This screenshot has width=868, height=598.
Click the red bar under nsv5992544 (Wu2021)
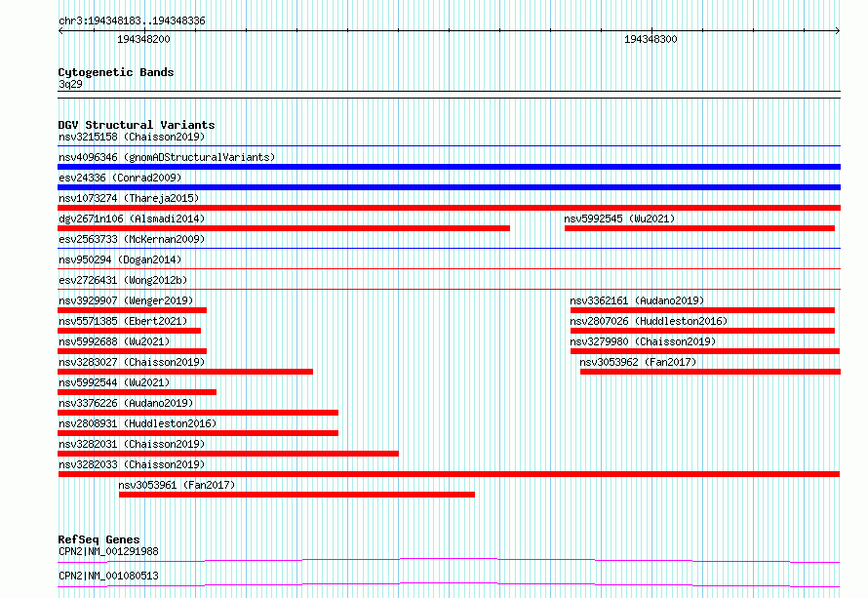138,392
